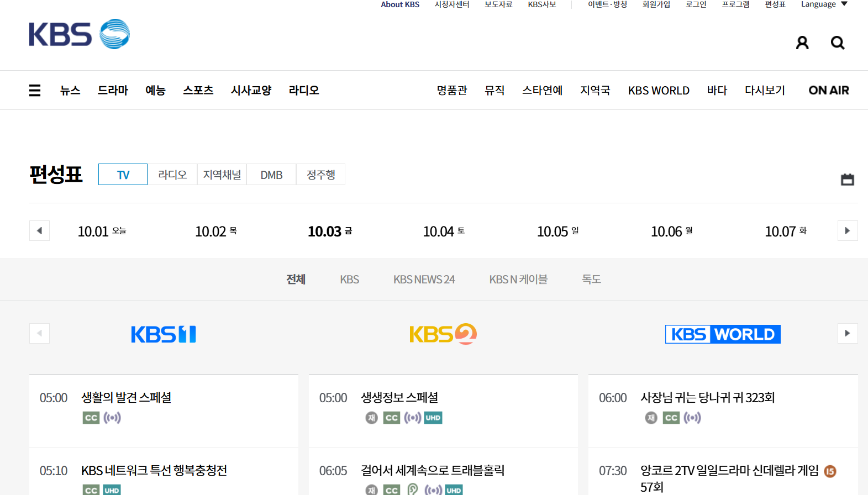Image resolution: width=868 pixels, height=495 pixels.
Task: Open the 회원가입 link
Action: (x=656, y=4)
